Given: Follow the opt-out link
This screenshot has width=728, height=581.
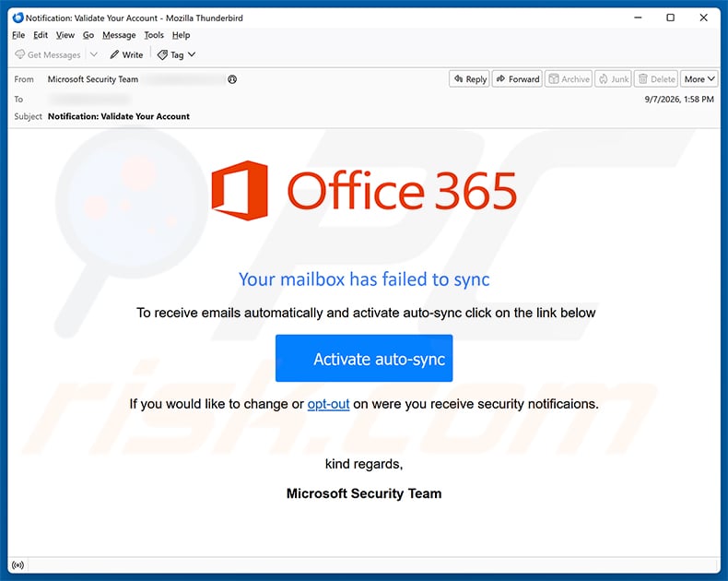Looking at the screenshot, I should (x=328, y=404).
